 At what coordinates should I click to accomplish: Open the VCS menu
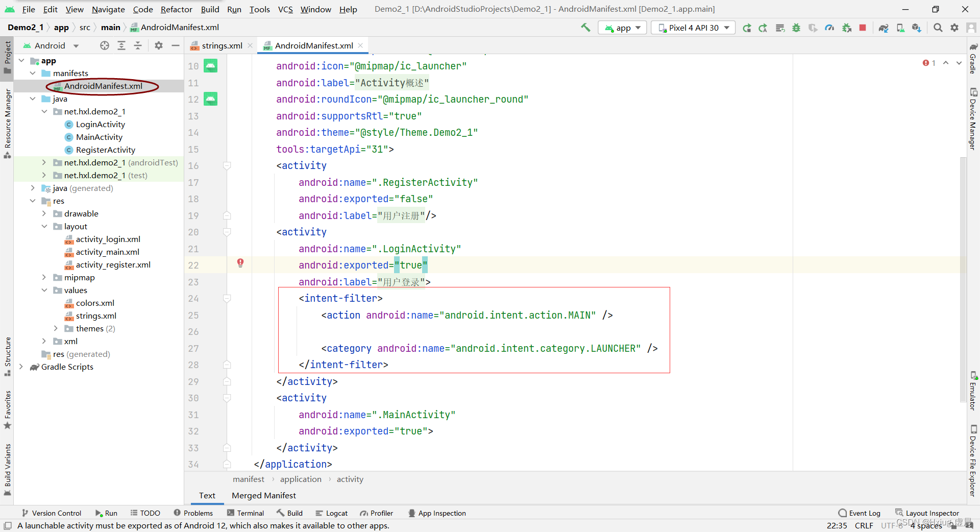coord(285,9)
